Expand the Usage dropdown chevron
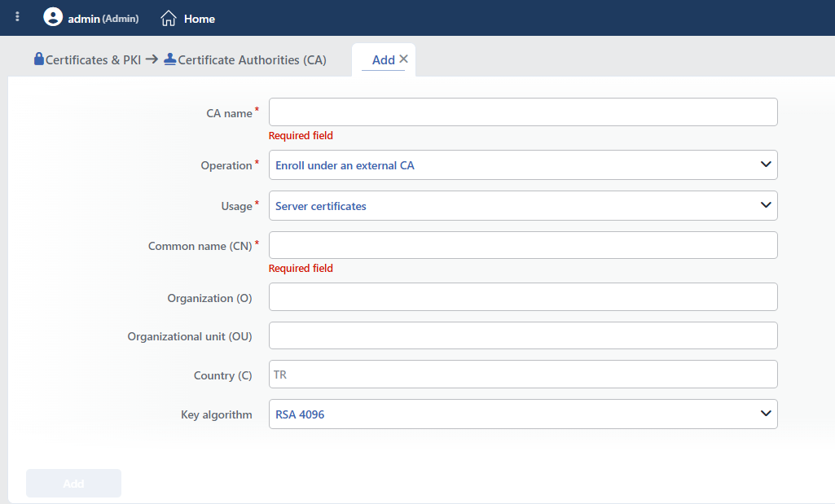The height and width of the screenshot is (504, 835). [x=766, y=205]
